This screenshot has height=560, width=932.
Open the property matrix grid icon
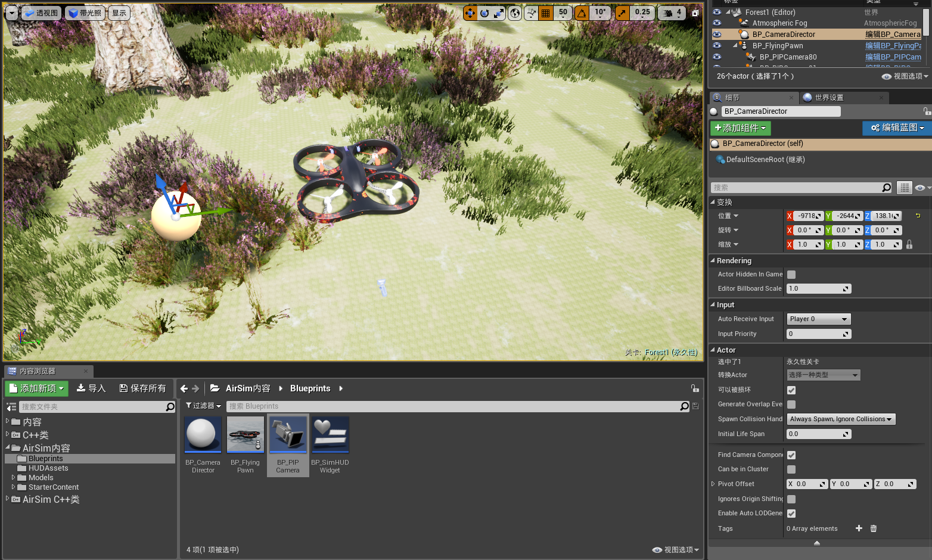(905, 188)
